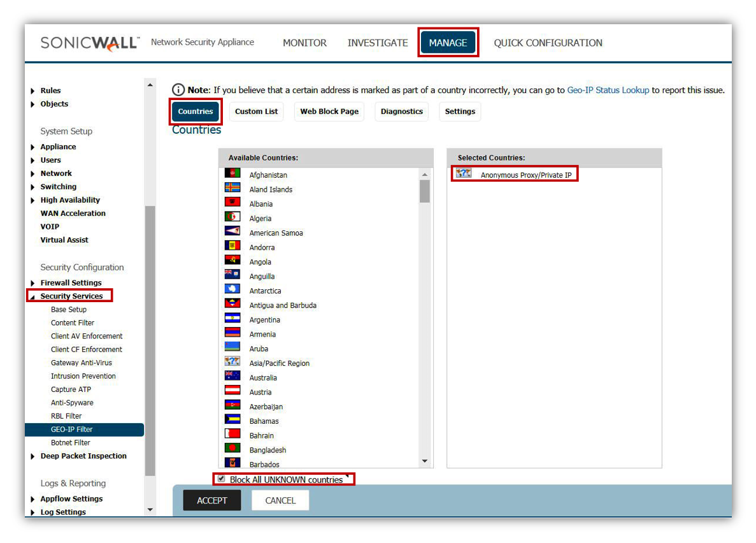Expand the Users section

coord(32,160)
